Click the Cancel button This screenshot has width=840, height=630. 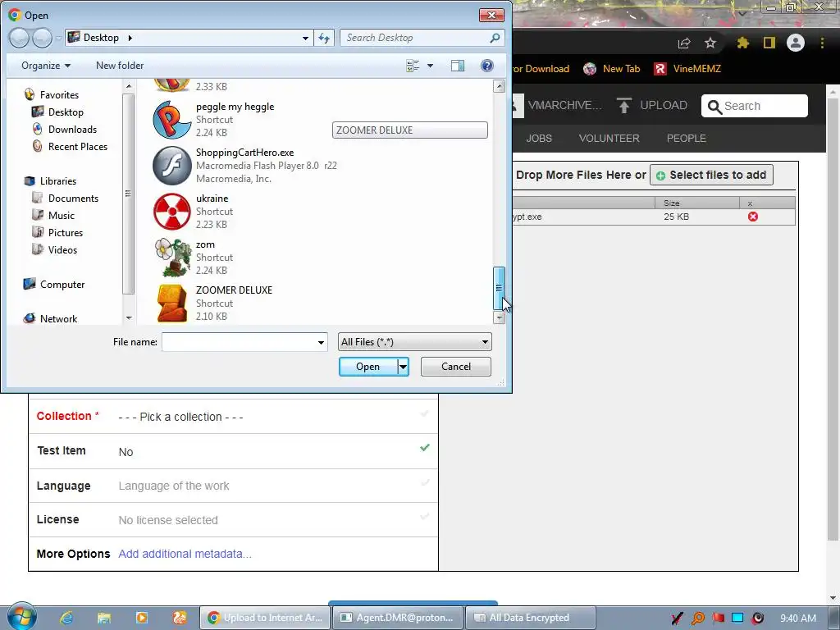point(456,367)
